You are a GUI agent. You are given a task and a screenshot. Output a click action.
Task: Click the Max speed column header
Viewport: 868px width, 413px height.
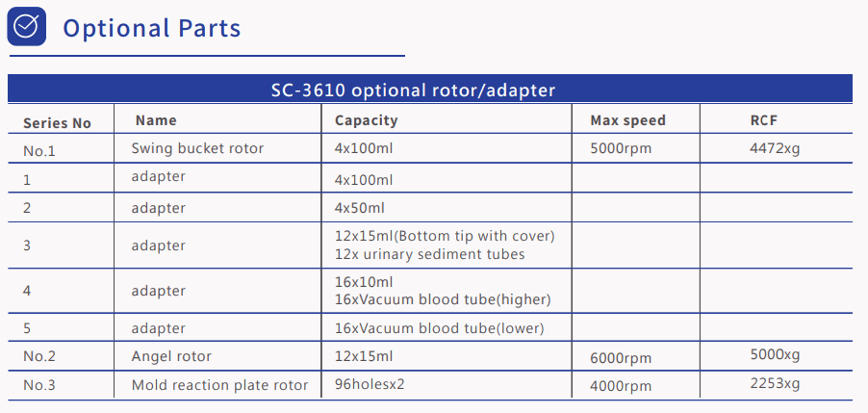pyautogui.click(x=627, y=120)
